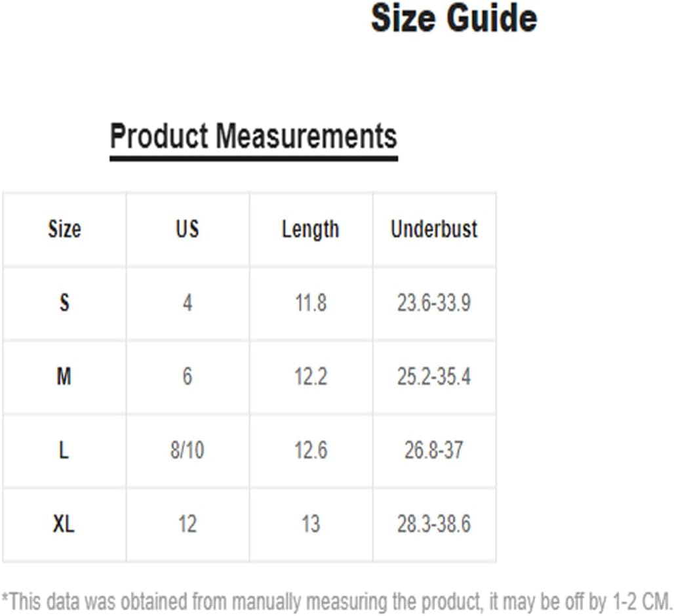Click the manual measurement disclaimer note
674x616 pixels.
[x=337, y=602]
